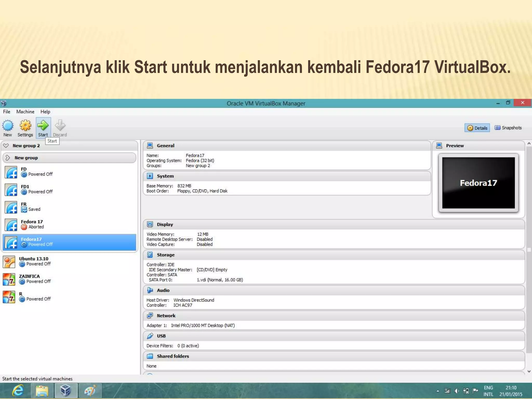Select the FR saved virtual machine

pos(69,207)
